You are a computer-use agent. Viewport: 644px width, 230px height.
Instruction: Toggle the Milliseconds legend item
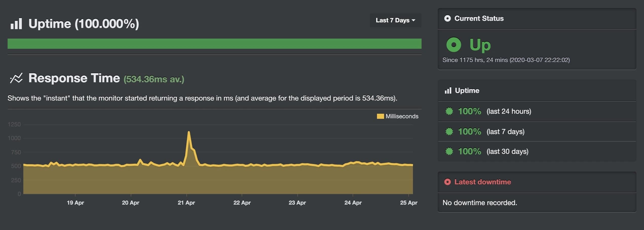pos(397,116)
